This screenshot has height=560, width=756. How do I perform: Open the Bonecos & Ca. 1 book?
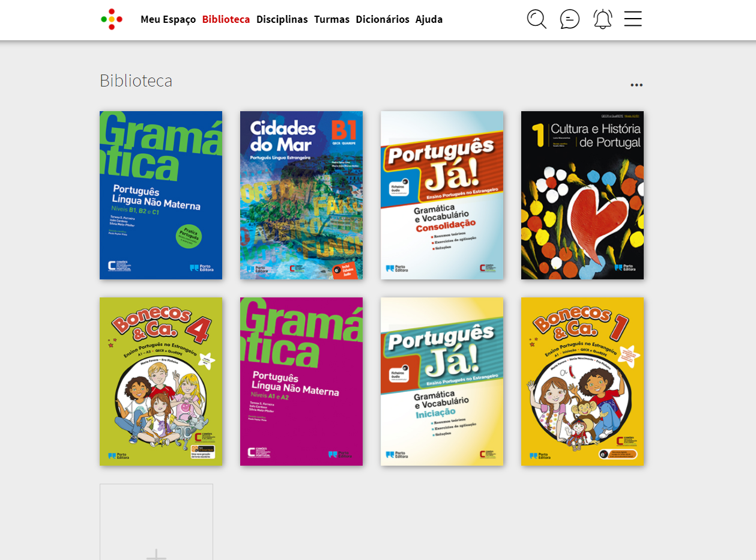point(582,382)
